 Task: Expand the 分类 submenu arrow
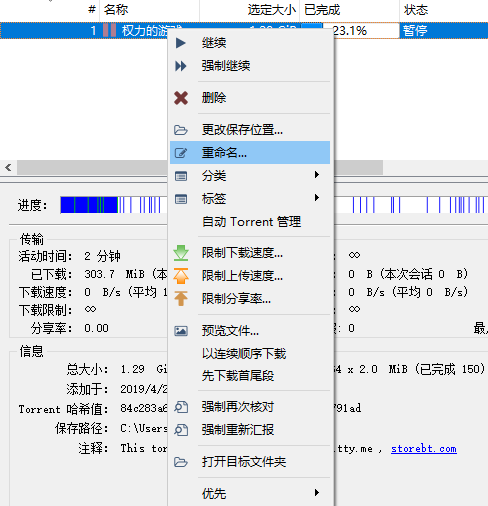(x=317, y=175)
